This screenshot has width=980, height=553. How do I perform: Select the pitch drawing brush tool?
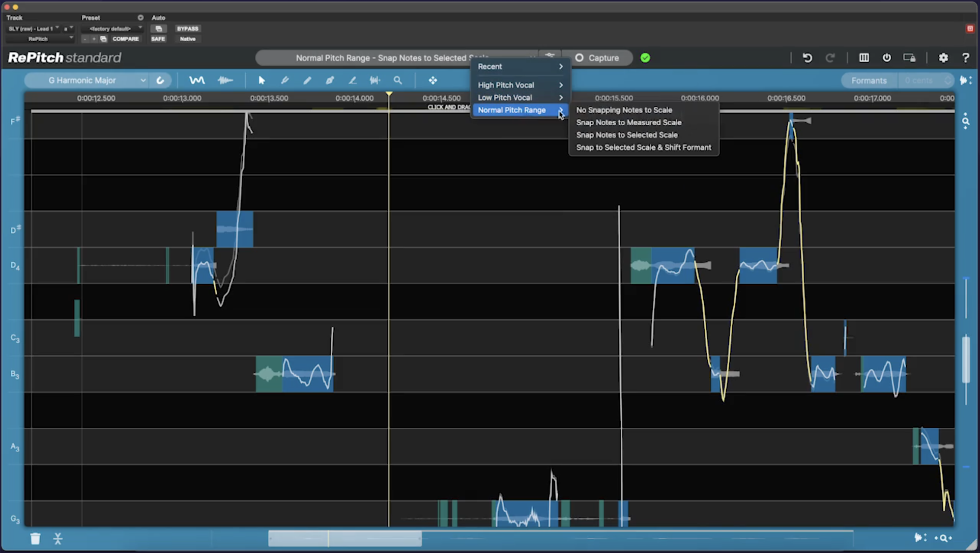tap(284, 80)
